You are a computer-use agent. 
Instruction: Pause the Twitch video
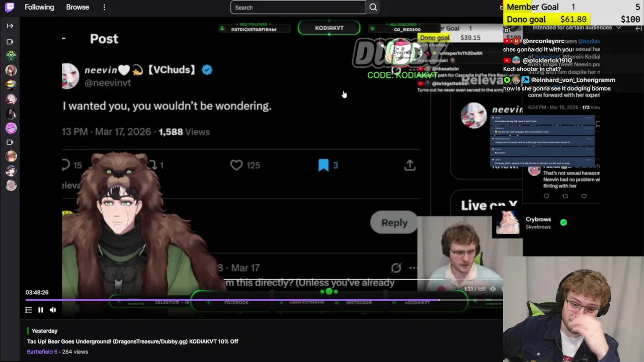tap(41, 310)
